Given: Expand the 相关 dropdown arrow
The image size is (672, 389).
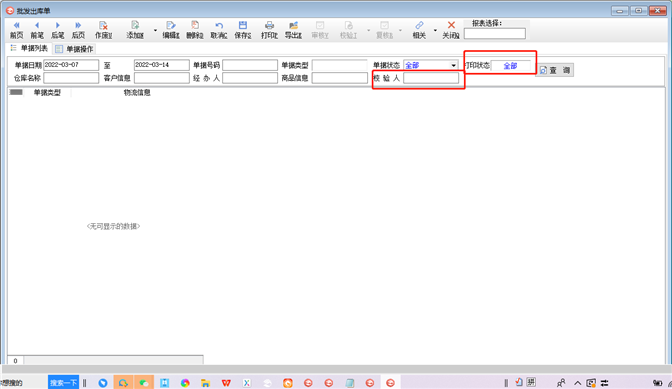Looking at the screenshot, I should (x=435, y=30).
